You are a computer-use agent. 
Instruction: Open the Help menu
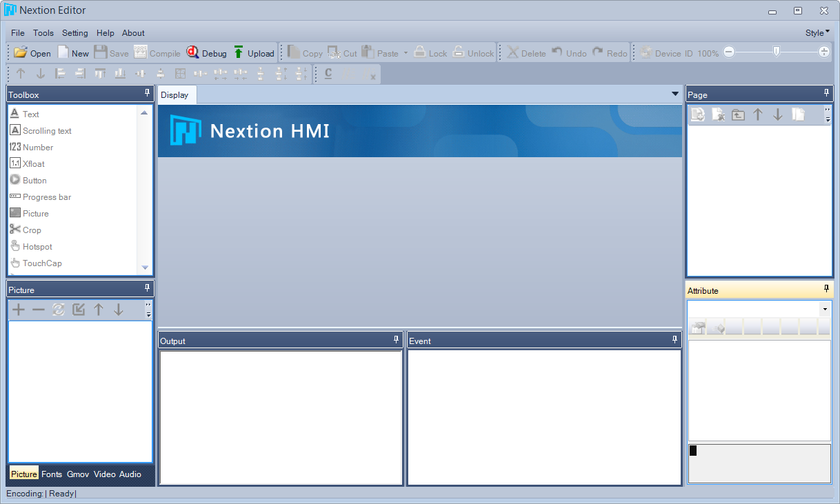[106, 33]
